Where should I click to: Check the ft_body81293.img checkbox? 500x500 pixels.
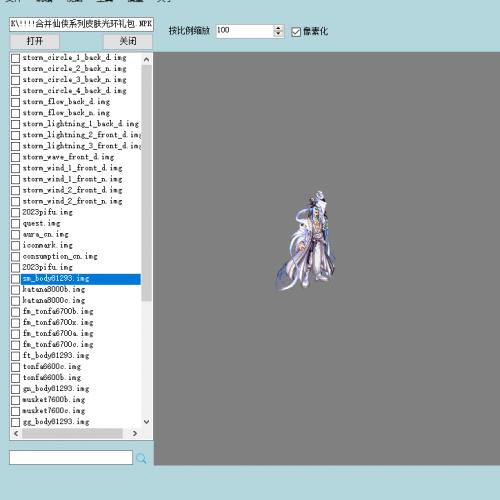pos(16,356)
